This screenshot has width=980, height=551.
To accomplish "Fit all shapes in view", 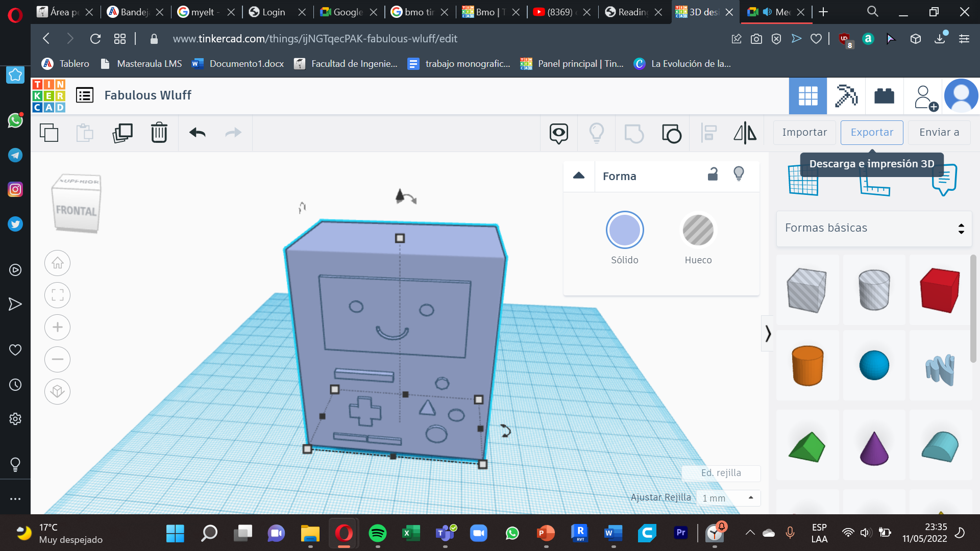I will [57, 295].
